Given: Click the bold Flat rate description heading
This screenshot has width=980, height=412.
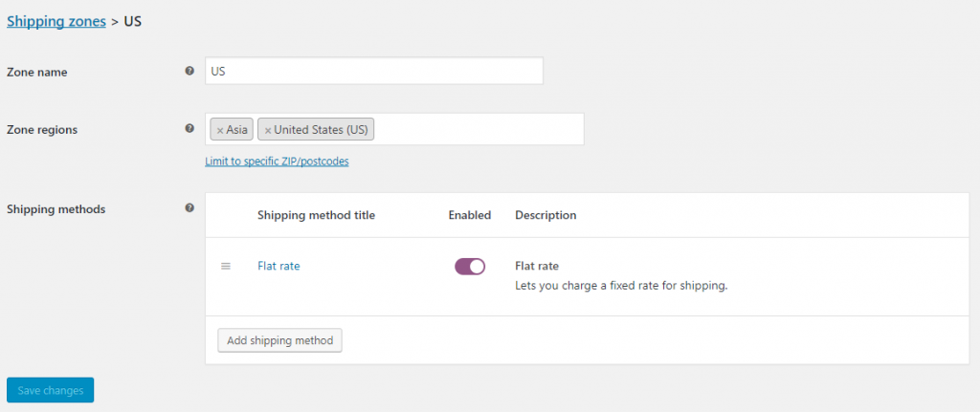Looking at the screenshot, I should coord(537,266).
